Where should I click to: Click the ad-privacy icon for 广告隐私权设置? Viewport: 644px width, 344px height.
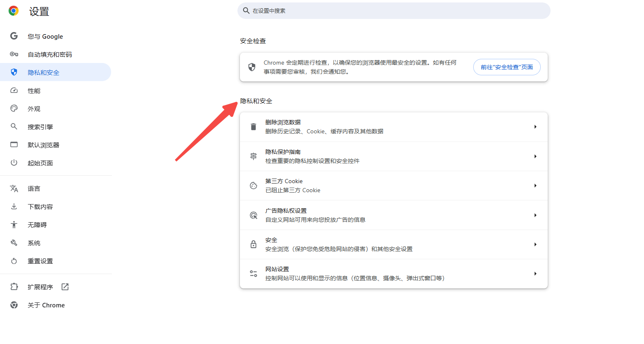tap(253, 215)
